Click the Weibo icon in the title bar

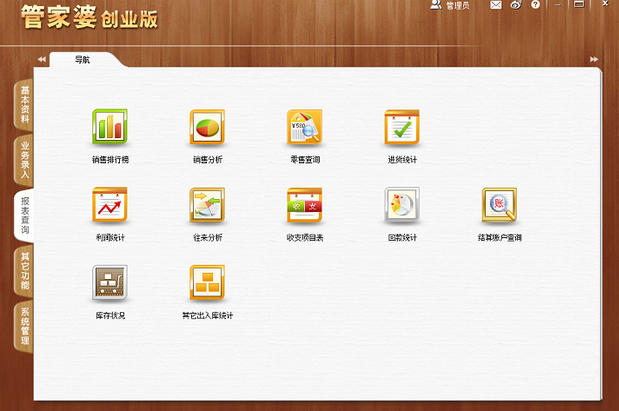(x=516, y=5)
